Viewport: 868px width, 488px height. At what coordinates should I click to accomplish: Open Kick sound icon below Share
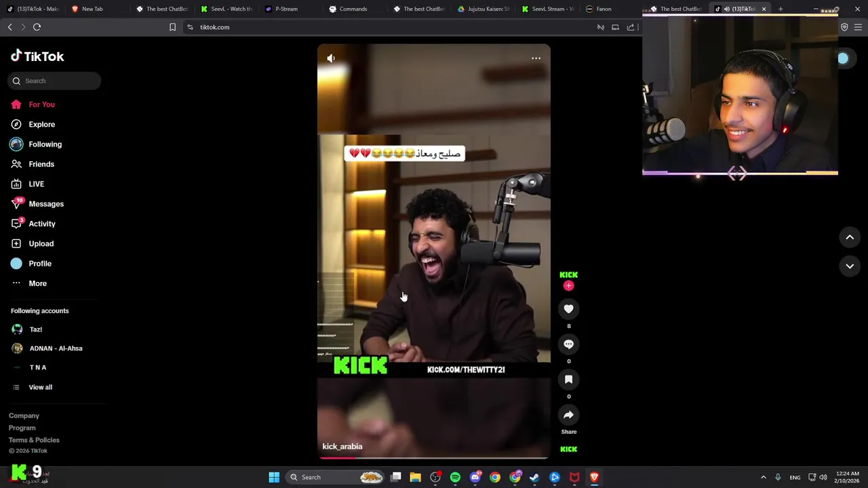point(568,449)
